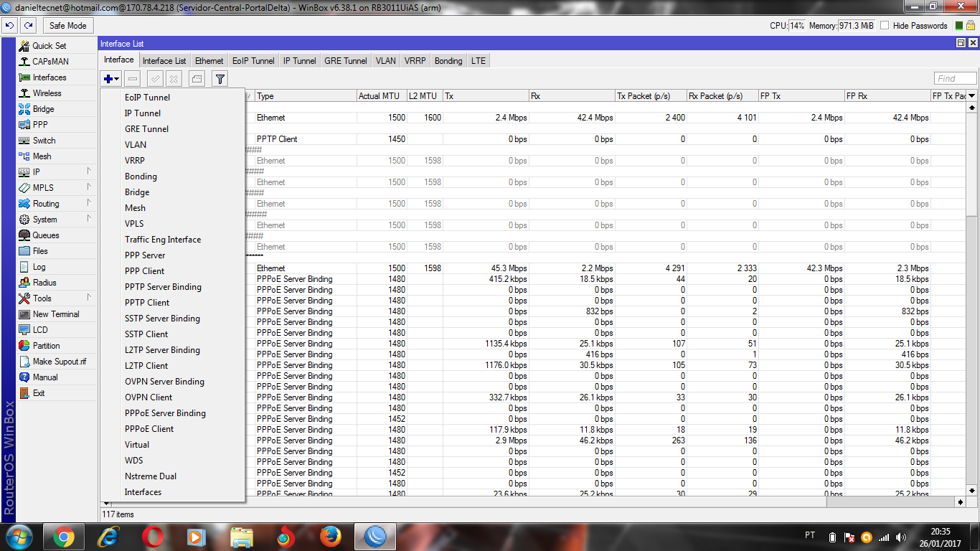The width and height of the screenshot is (980, 551).
Task: Choose OVPN Client from the add menu
Action: (x=173, y=397)
